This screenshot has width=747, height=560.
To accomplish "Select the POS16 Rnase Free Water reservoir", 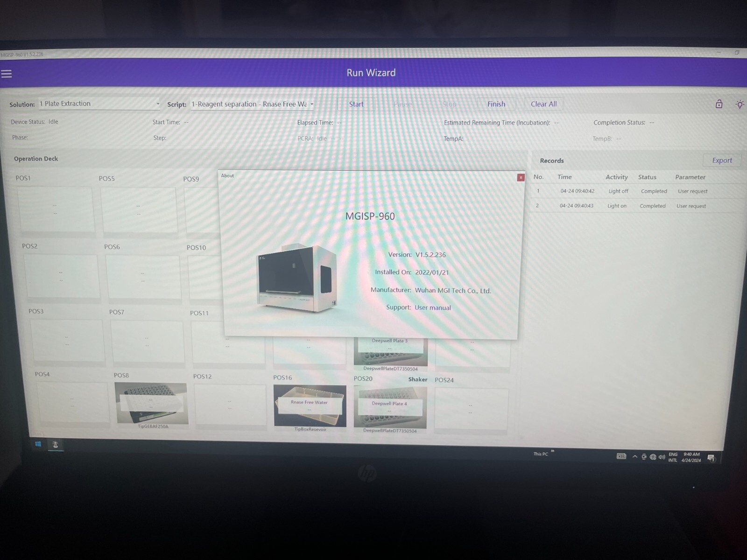I will pyautogui.click(x=310, y=406).
